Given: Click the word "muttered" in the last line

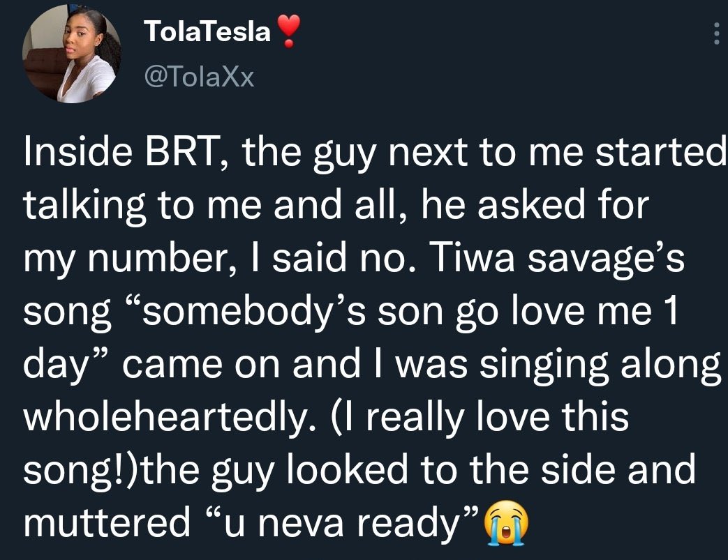Looking at the screenshot, I should [x=107, y=522].
